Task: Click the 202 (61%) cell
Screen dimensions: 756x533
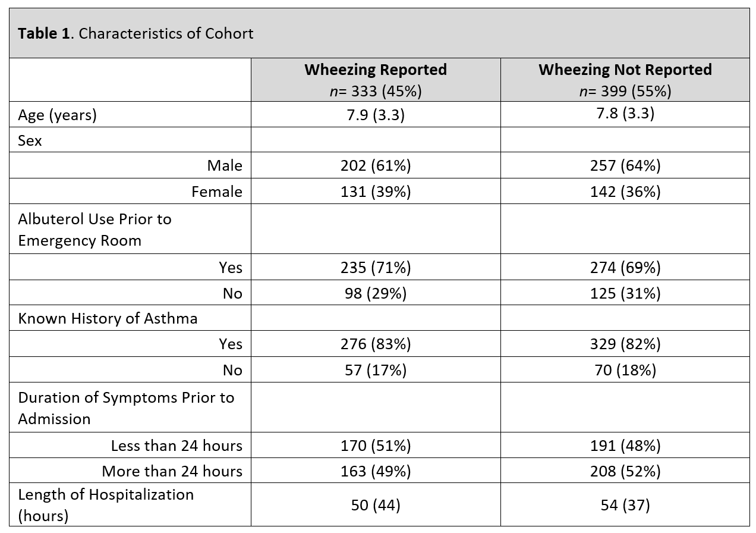Action: point(376,165)
